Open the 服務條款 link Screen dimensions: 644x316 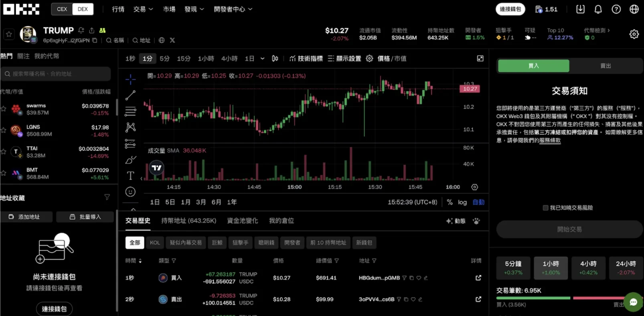(550, 140)
